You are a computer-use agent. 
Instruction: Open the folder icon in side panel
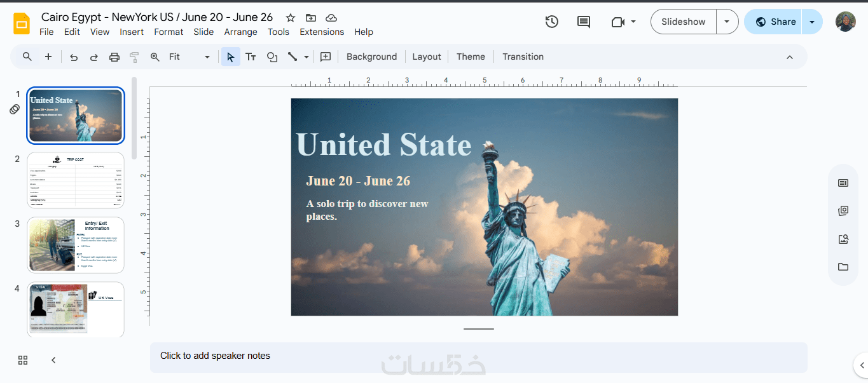point(843,267)
